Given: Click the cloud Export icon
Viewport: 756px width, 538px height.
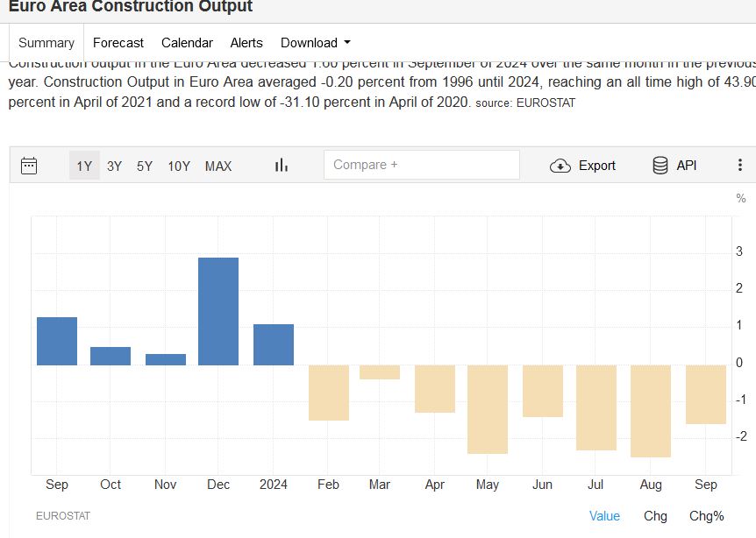Looking at the screenshot, I should tap(560, 166).
